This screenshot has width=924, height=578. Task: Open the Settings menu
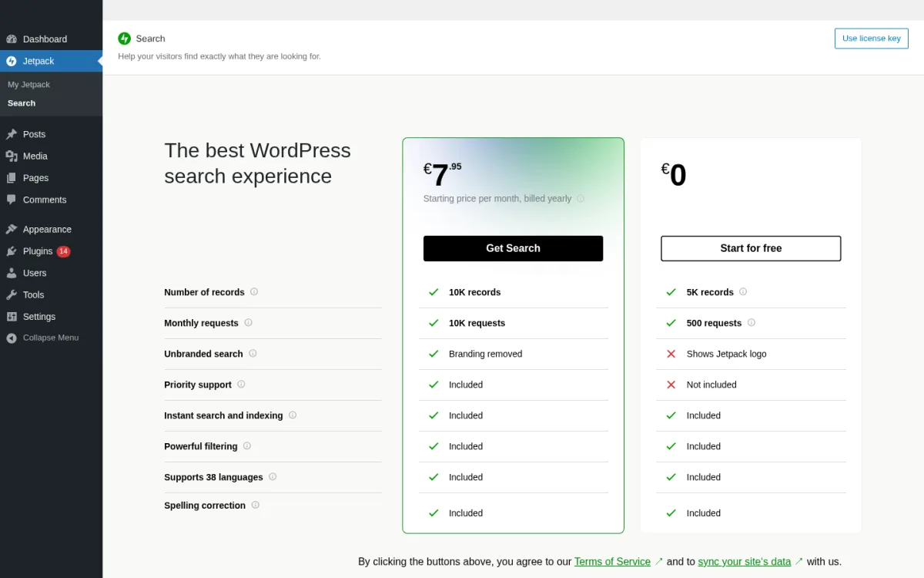pos(51,317)
